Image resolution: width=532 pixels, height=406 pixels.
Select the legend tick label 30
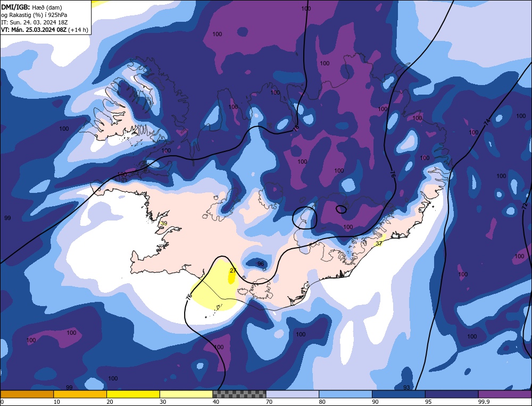163,402
